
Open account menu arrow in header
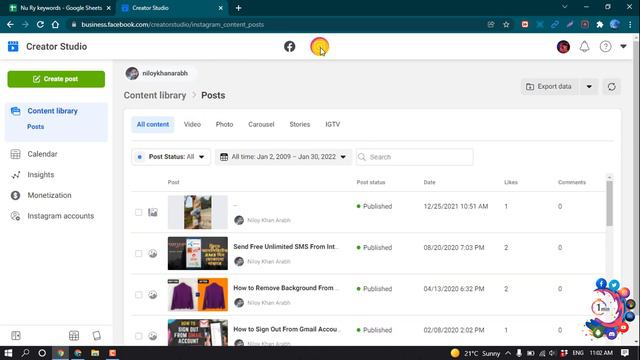coord(623,47)
